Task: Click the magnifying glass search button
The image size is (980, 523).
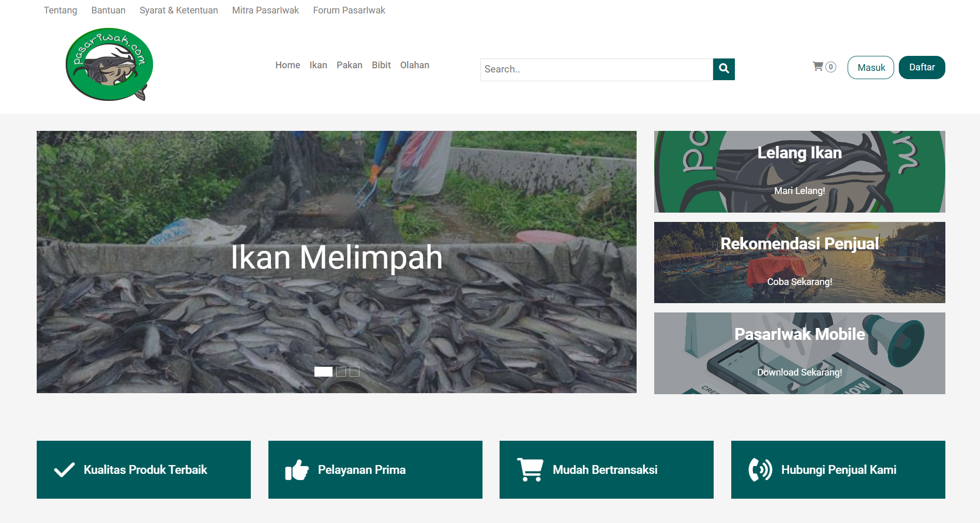Action: click(x=723, y=69)
